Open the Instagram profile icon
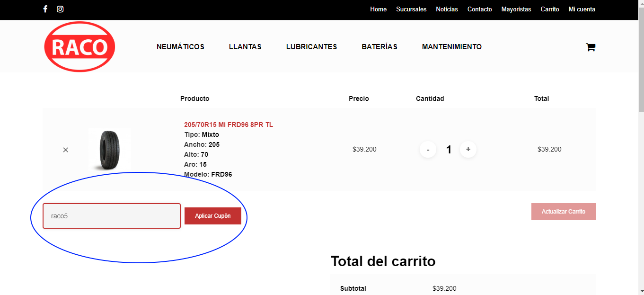This screenshot has width=644, height=295. [x=60, y=9]
